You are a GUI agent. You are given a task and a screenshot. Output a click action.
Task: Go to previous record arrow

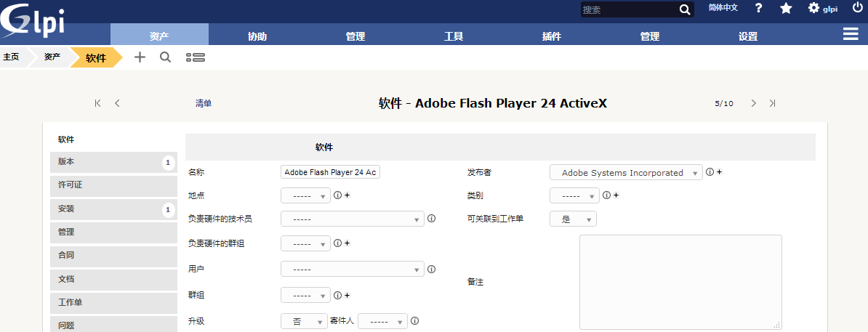(x=117, y=103)
